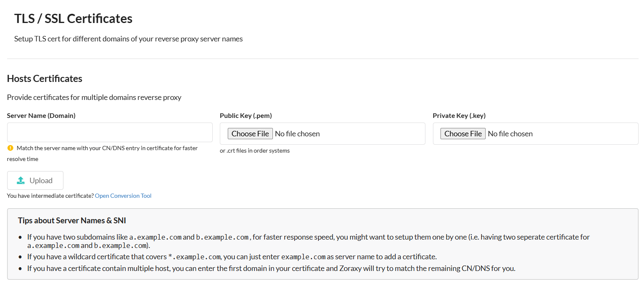Click the "Match the server name" hint text
Screen dimensions: 644x286
point(107,148)
